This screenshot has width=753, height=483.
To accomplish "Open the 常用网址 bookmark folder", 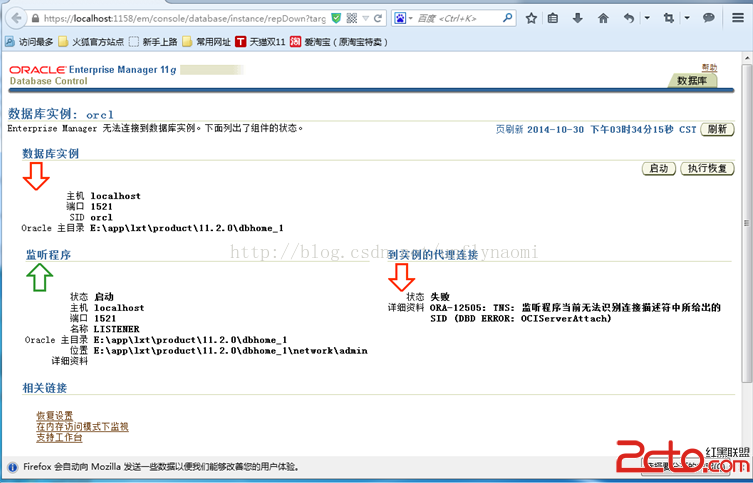I will point(207,42).
